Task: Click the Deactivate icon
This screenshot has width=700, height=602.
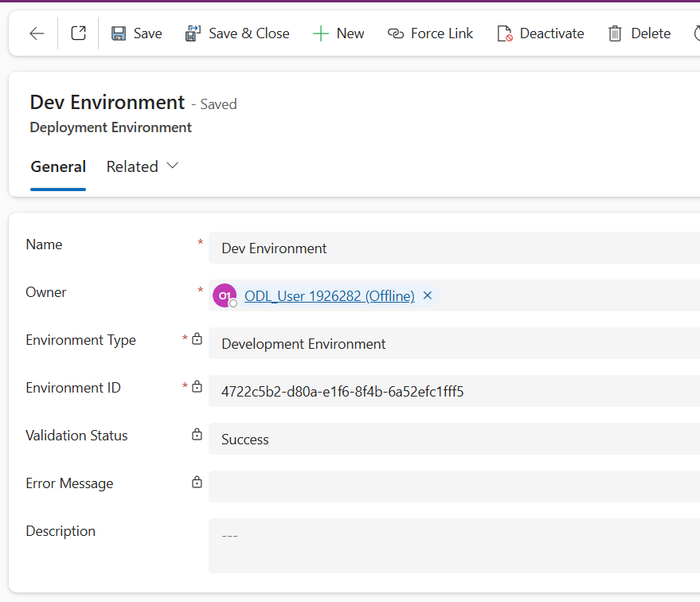Action: pyautogui.click(x=505, y=33)
